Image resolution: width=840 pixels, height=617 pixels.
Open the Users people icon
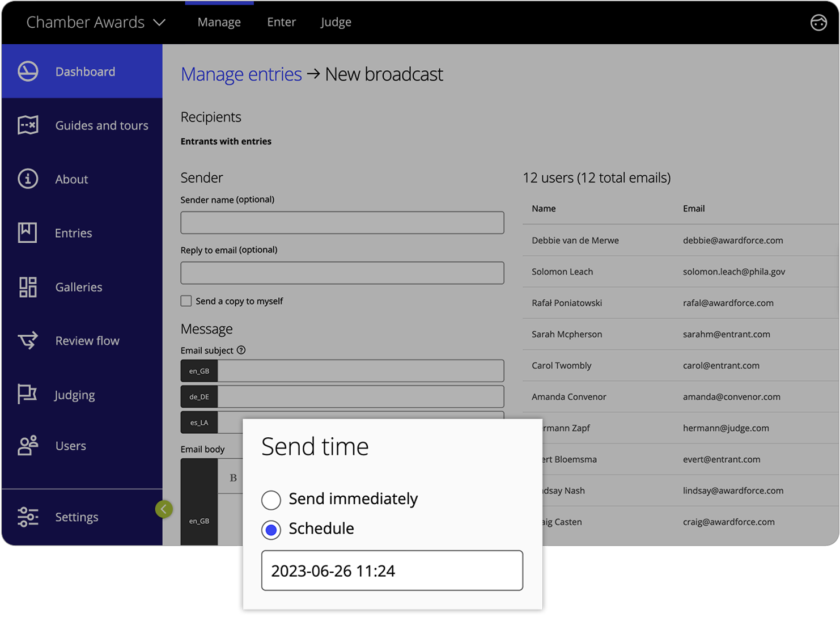click(x=27, y=446)
